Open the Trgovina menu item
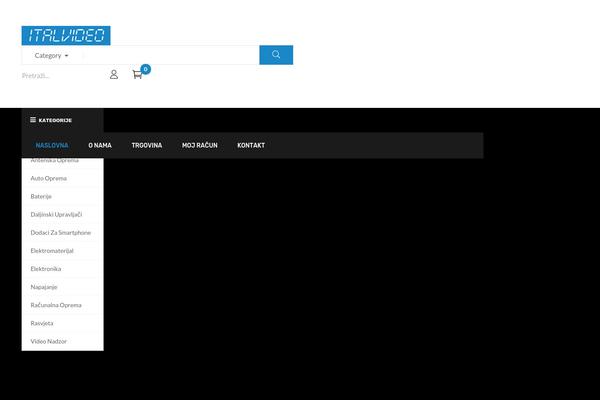This screenshot has width=600, height=400. tap(147, 145)
